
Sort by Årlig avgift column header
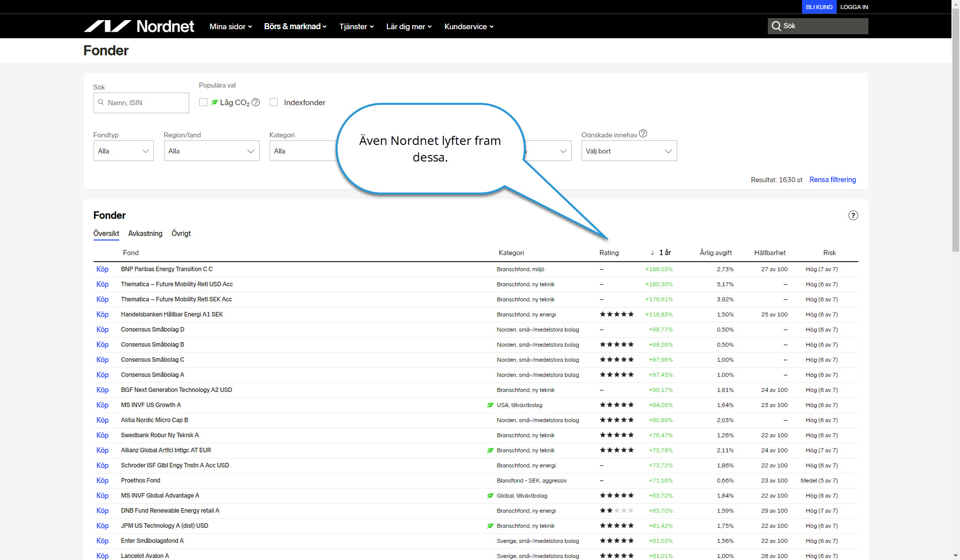click(x=716, y=253)
